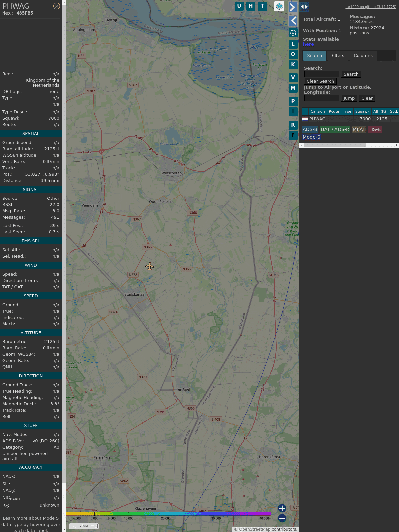Click the Mode-S legend label
This screenshot has width=399, height=532.
(x=311, y=137)
